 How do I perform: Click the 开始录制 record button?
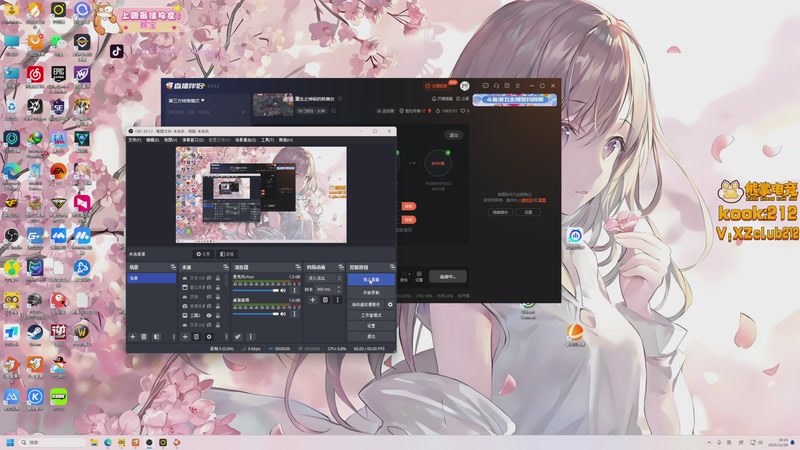371,293
